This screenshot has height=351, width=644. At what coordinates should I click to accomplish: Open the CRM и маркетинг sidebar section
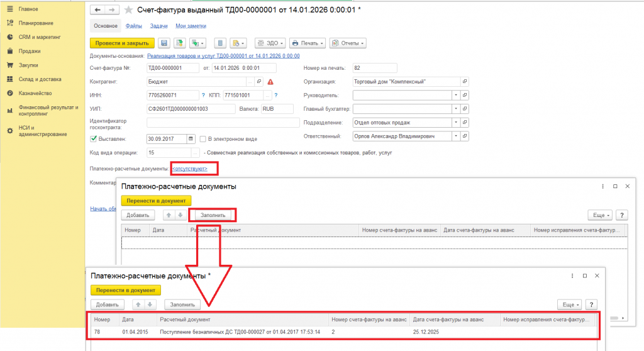[x=40, y=37]
